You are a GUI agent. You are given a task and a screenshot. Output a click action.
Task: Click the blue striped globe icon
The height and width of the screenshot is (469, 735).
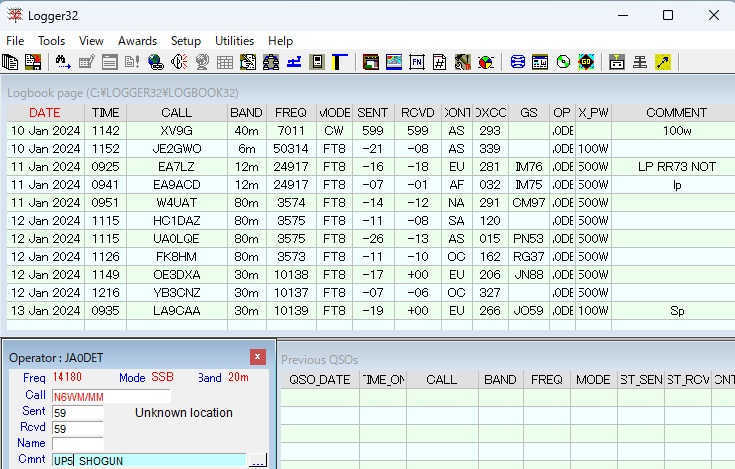tap(517, 62)
